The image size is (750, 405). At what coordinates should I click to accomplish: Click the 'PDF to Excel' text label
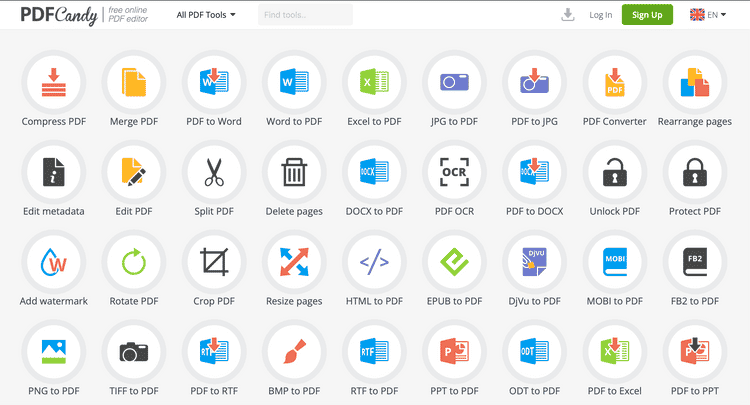[615, 391]
